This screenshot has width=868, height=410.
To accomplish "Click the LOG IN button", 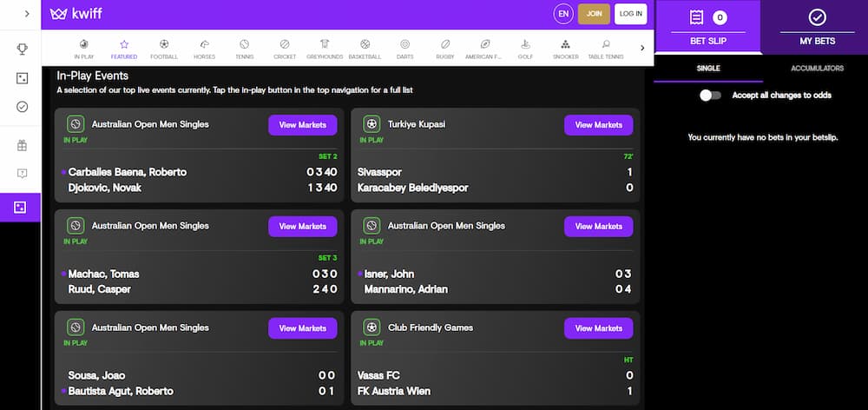I will coord(630,14).
